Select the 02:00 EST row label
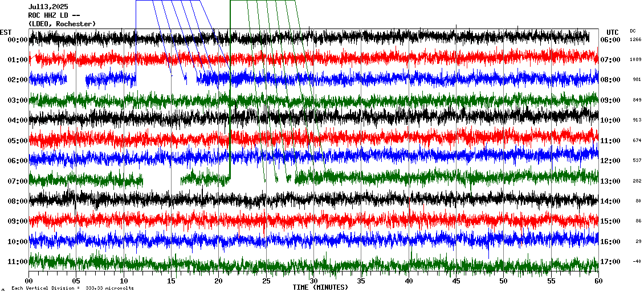 18,80
